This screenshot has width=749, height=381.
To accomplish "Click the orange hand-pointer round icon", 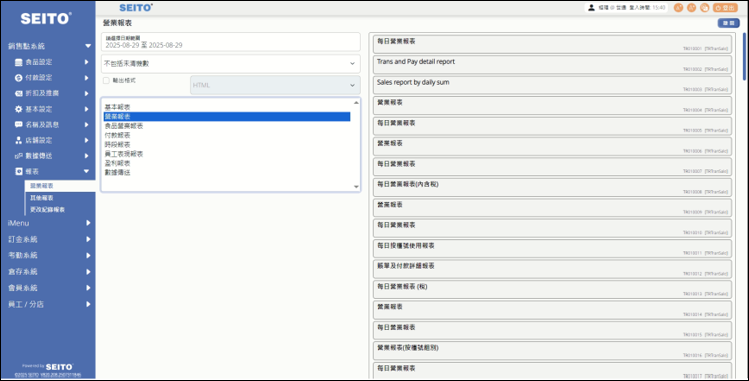I will click(x=705, y=8).
